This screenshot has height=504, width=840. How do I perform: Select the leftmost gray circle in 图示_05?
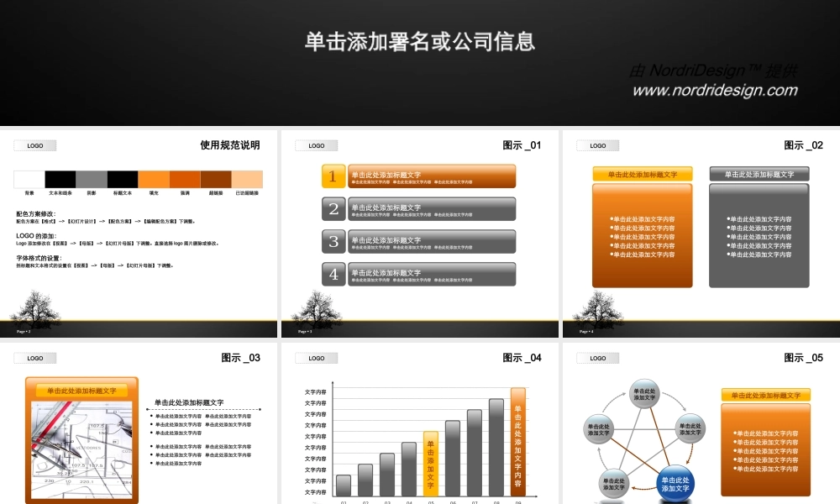(600, 428)
